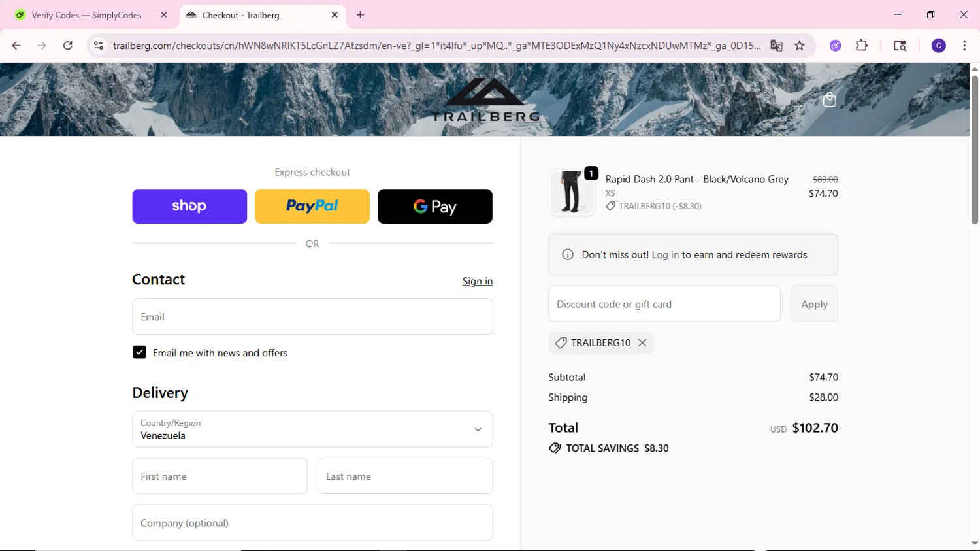This screenshot has width=980, height=551.
Task: Close the Verify Codes SimplyCodes tab
Action: click(x=164, y=15)
